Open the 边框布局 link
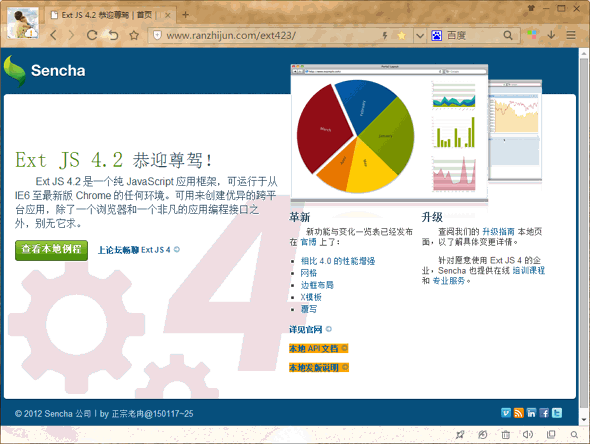 (317, 285)
